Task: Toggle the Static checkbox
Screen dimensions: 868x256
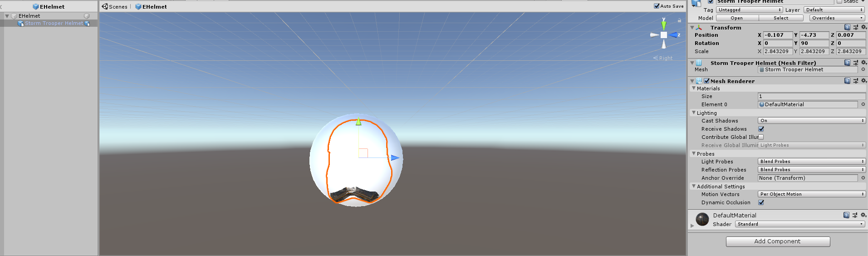Action: [839, 1]
